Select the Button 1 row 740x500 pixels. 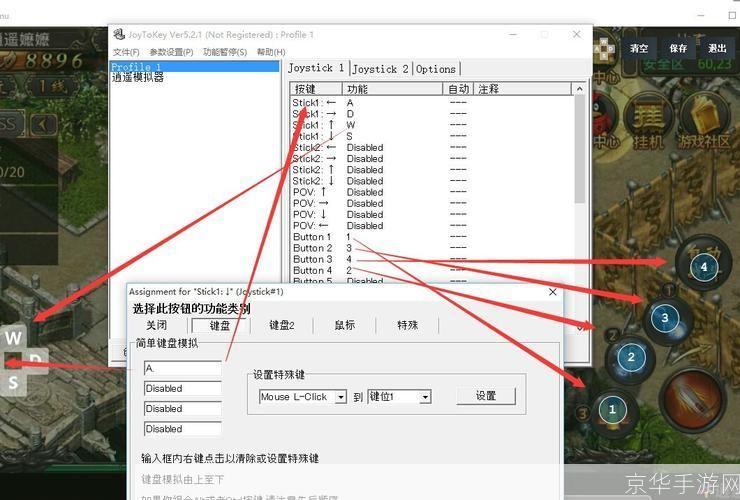(x=430, y=237)
